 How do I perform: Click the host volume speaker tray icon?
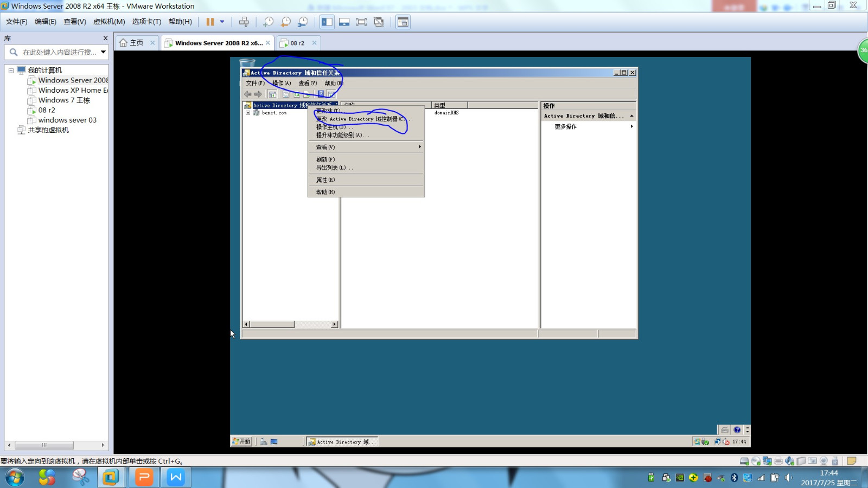788,478
